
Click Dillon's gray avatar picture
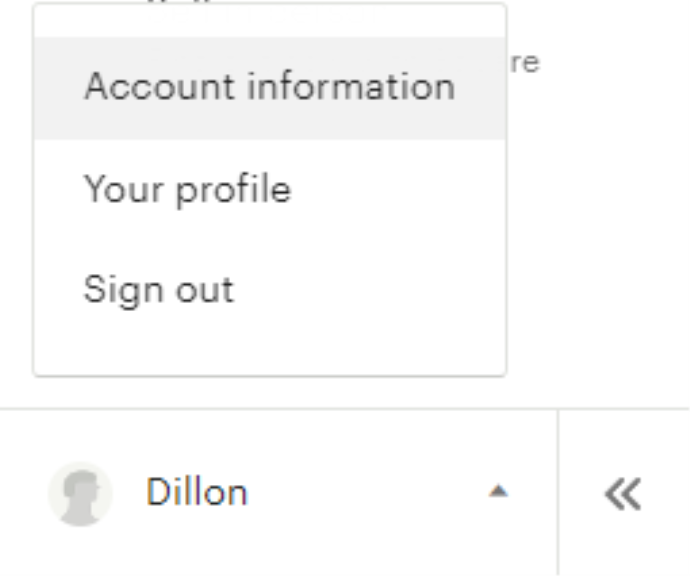(80, 494)
